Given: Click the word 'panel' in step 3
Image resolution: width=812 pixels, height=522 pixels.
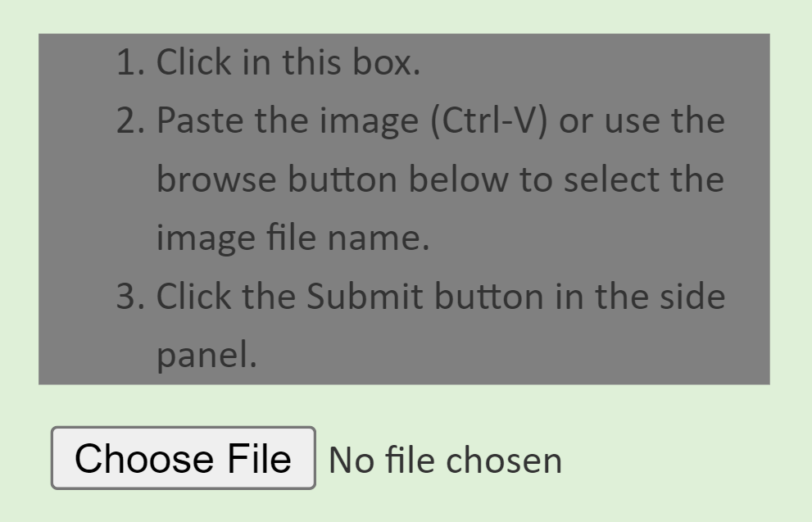Looking at the screenshot, I should tap(205, 355).
